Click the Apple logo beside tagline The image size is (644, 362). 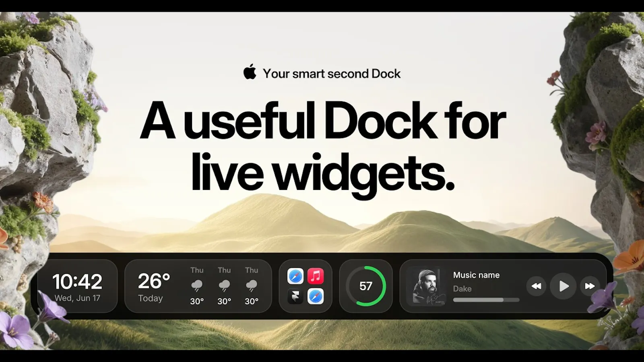pos(250,72)
